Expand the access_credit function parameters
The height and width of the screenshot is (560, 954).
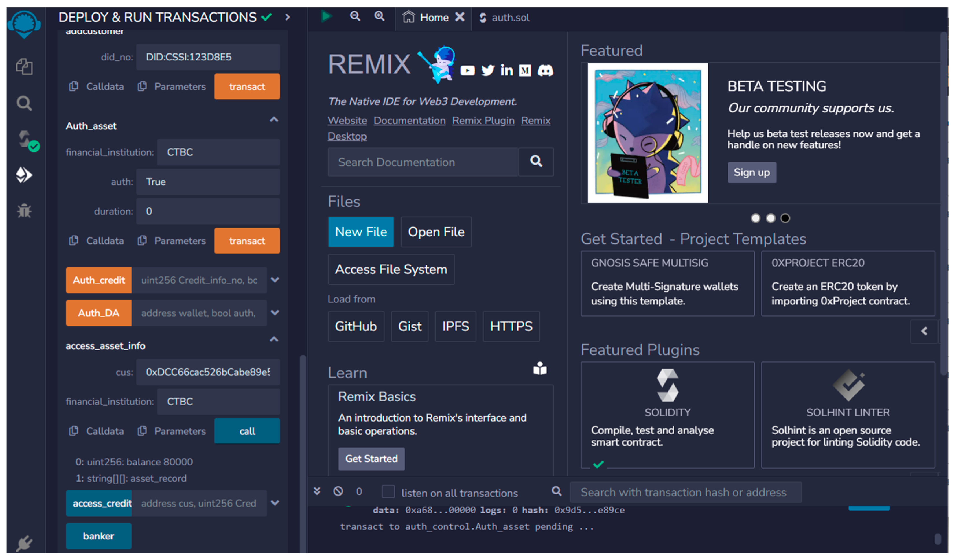click(275, 503)
